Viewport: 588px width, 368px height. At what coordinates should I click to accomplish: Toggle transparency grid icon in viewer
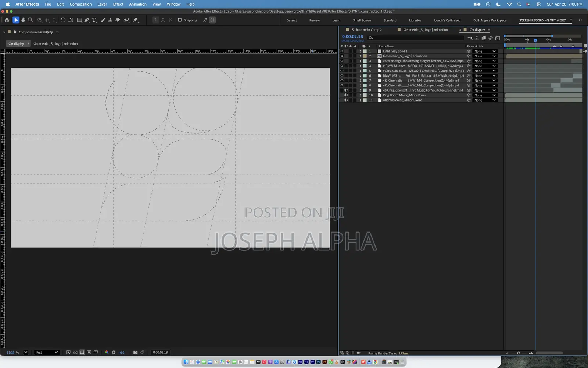click(75, 352)
